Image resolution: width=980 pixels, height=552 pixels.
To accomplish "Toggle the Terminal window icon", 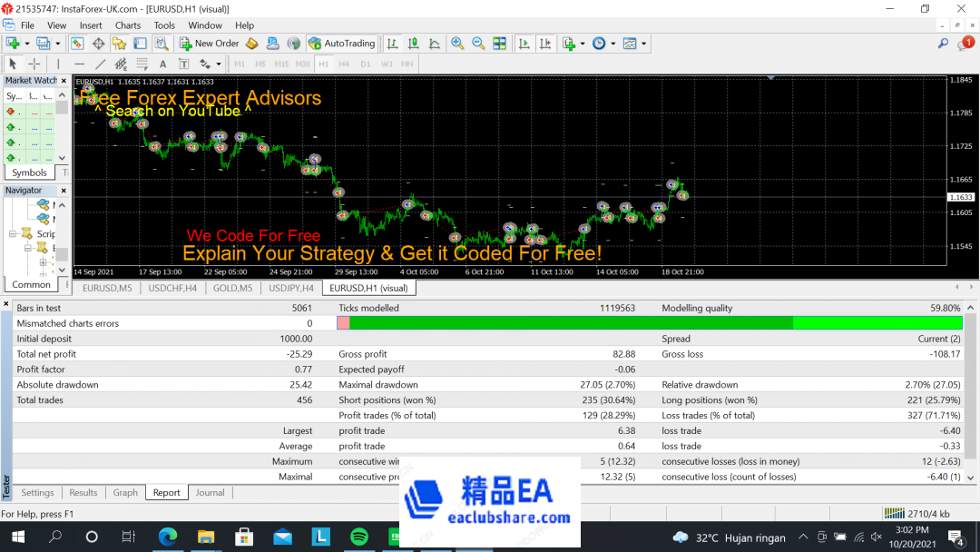I will [140, 44].
